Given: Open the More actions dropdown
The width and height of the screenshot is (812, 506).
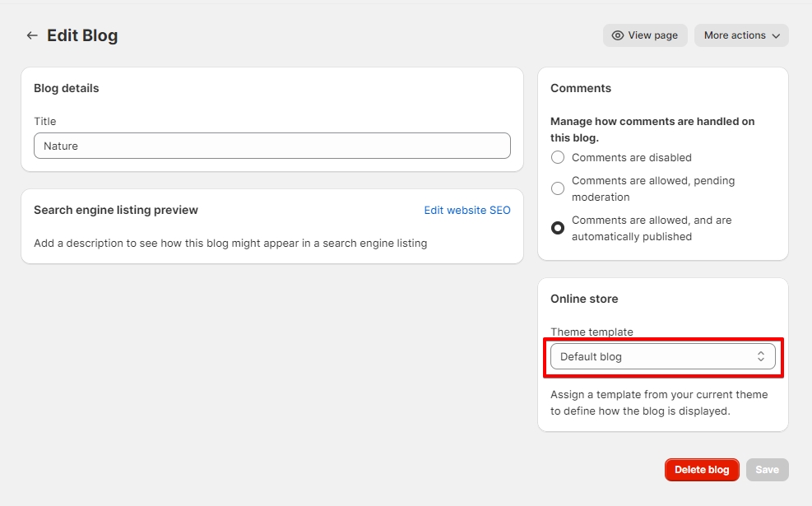Looking at the screenshot, I should pyautogui.click(x=740, y=35).
